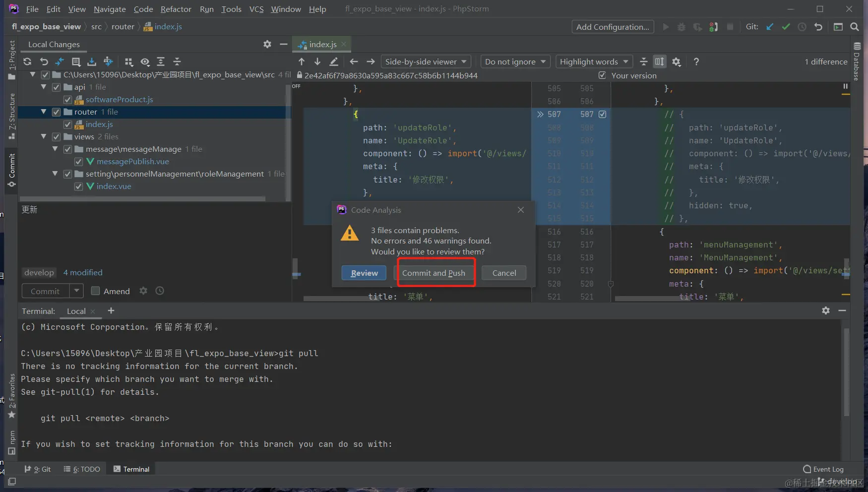This screenshot has width=868, height=492.
Task: Collapse the views folder in changes tree
Action: [x=44, y=137]
